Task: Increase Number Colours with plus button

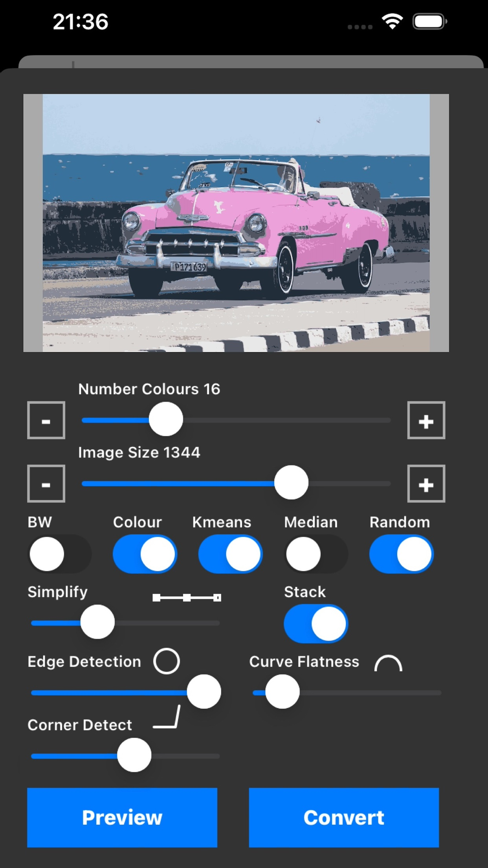Action: pyautogui.click(x=426, y=420)
